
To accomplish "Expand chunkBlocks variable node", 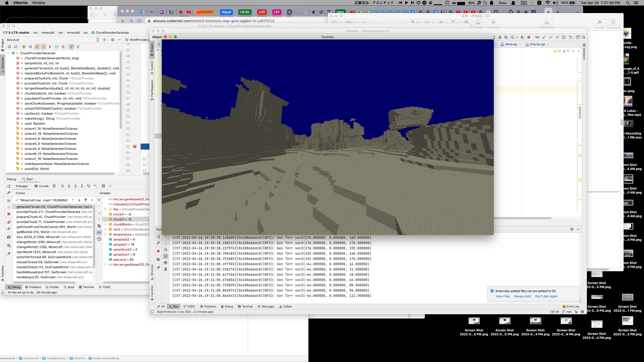I will 105,224.
